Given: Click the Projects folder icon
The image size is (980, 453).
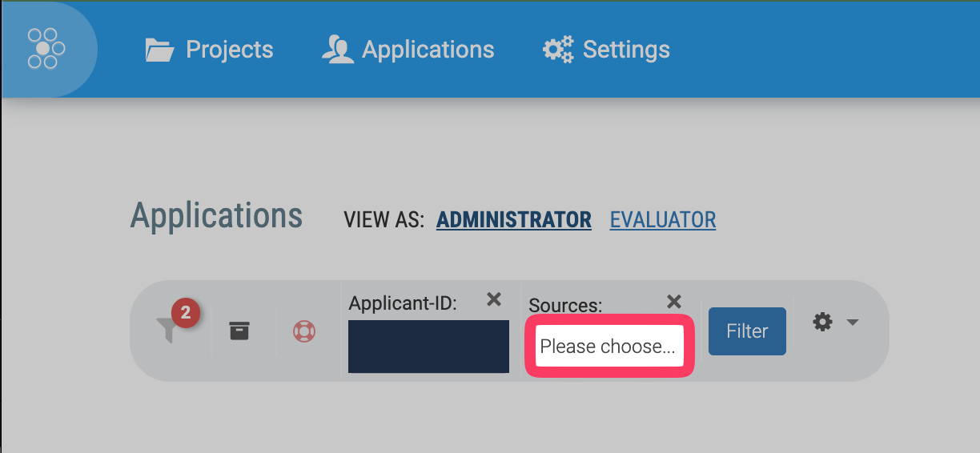Looking at the screenshot, I should (159, 50).
